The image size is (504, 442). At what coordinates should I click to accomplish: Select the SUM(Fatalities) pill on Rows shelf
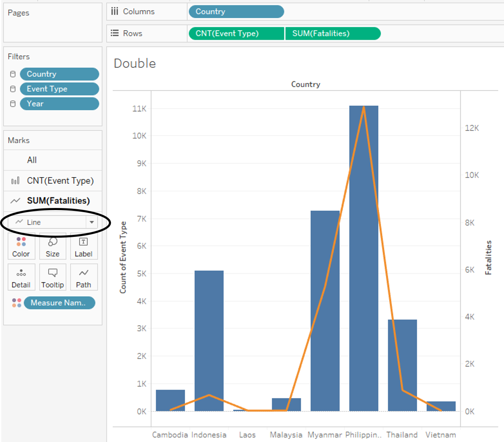click(x=333, y=33)
